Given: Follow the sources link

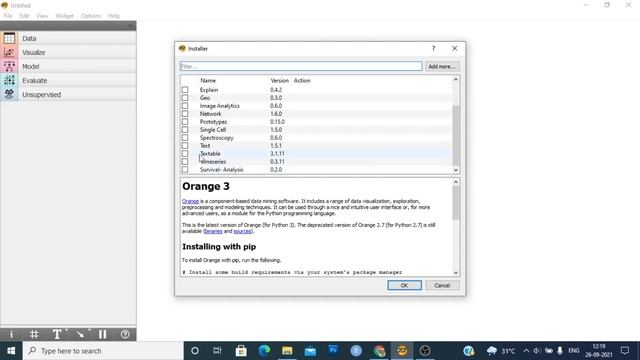Looking at the screenshot, I should click(242, 231).
